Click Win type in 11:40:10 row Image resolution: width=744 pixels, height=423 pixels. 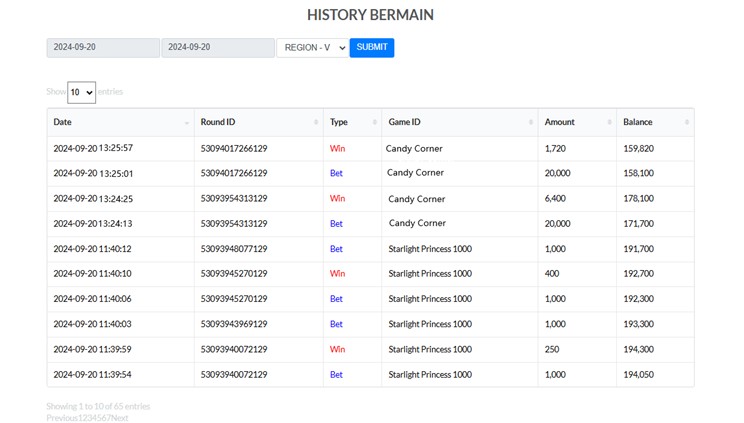tap(337, 273)
